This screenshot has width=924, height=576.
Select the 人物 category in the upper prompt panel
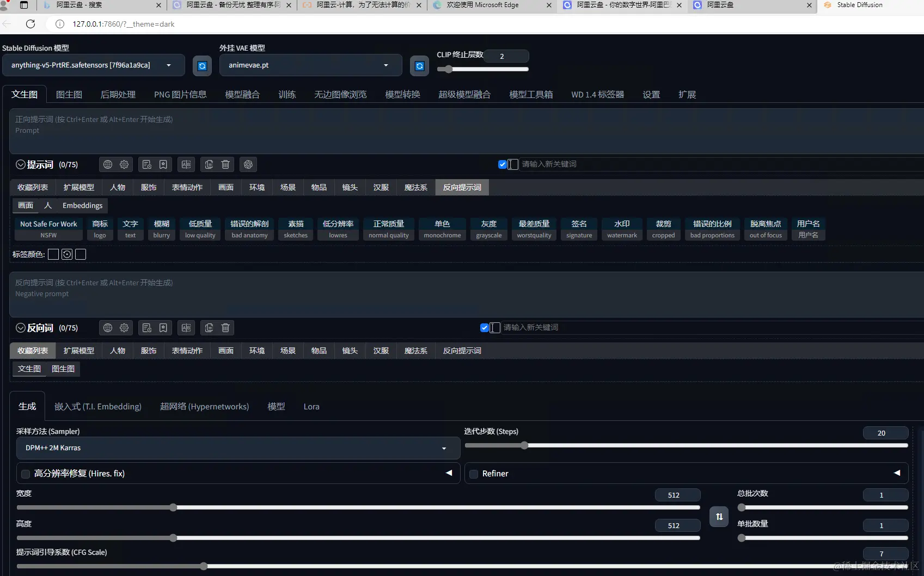pyautogui.click(x=118, y=187)
